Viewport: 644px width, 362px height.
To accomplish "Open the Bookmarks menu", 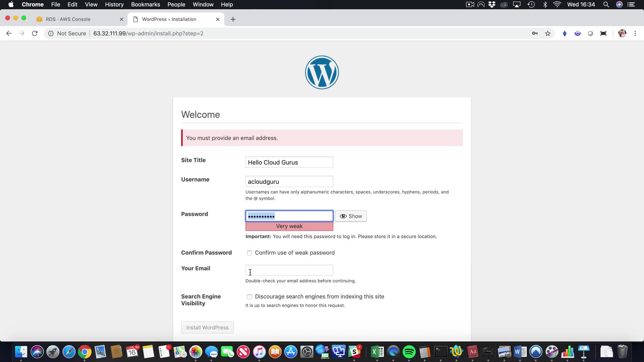I will [145, 5].
